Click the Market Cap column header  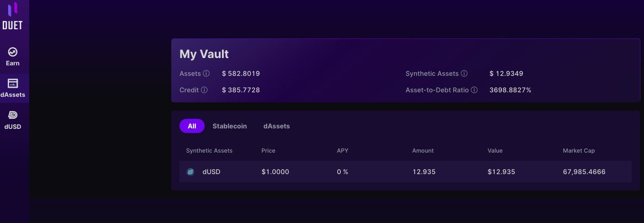(579, 150)
